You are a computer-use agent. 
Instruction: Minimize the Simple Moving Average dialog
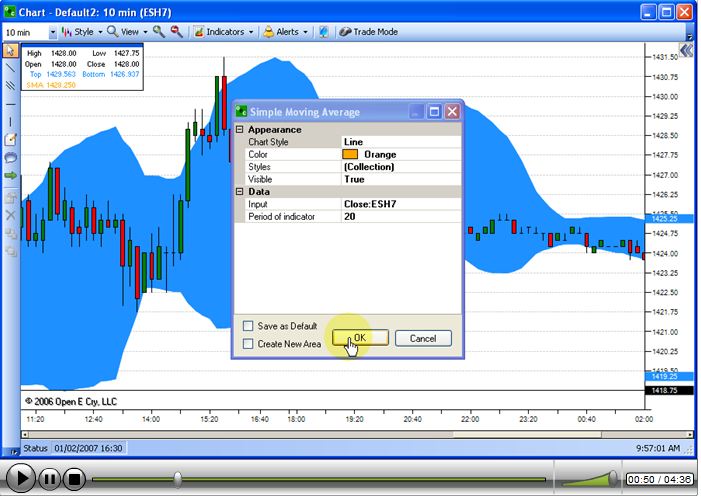[x=416, y=111]
